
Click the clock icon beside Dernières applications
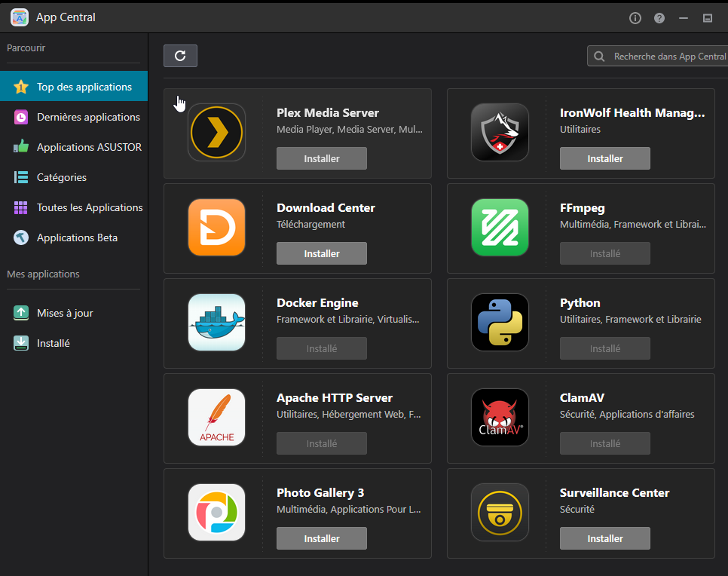[21, 117]
